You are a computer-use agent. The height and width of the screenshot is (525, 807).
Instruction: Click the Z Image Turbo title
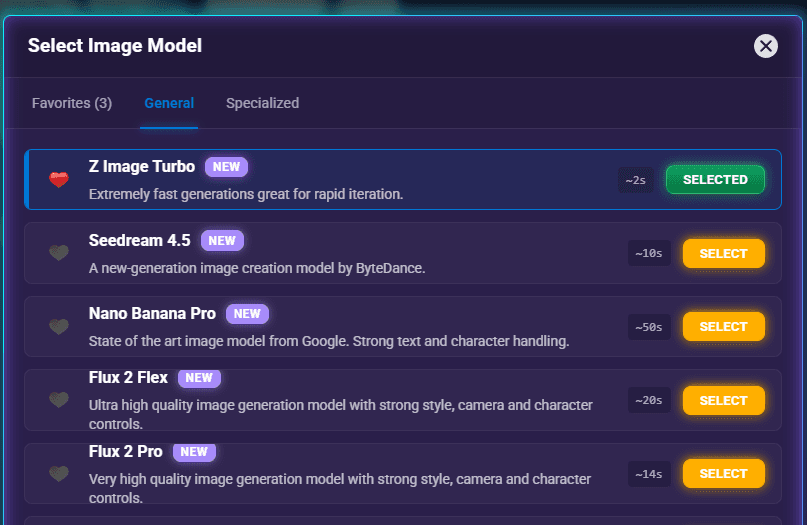tap(142, 167)
